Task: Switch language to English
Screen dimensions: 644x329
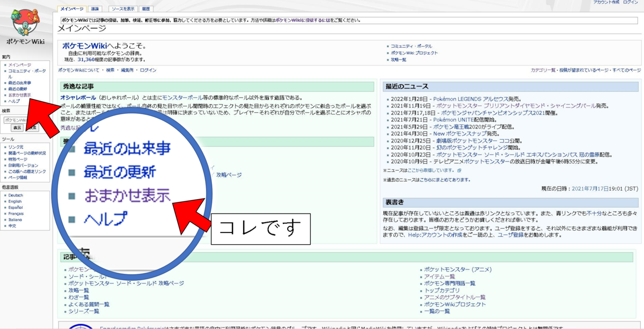Action: [15, 201]
